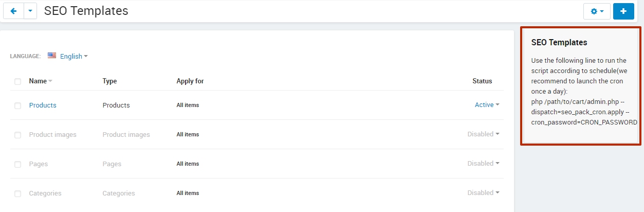Viewport: 644px width, 212px height.
Task: Change the Active status of Products
Action: pos(487,104)
